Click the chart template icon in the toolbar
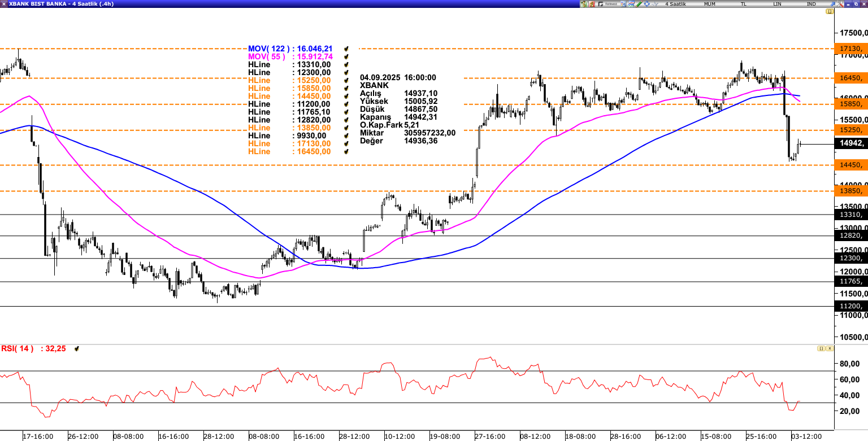Viewport: 868px width, 441px height. pyautogui.click(x=631, y=4)
